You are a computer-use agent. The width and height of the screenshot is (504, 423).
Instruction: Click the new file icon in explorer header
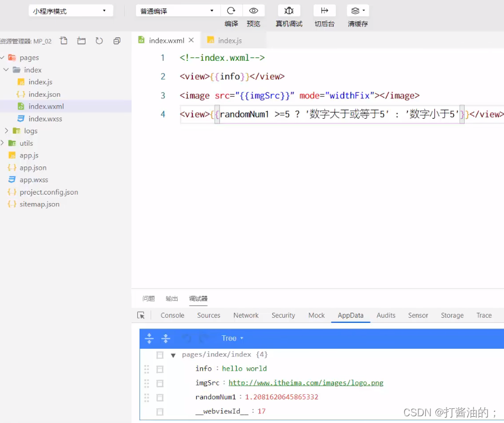tap(64, 41)
